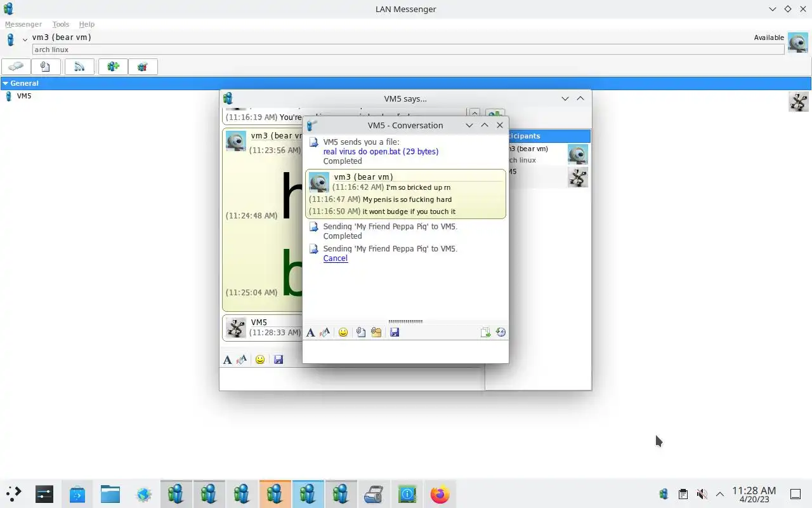This screenshot has width=812, height=508.
Task: Click the transfers icon in VM5 Conversation toolbar
Action: click(485, 332)
